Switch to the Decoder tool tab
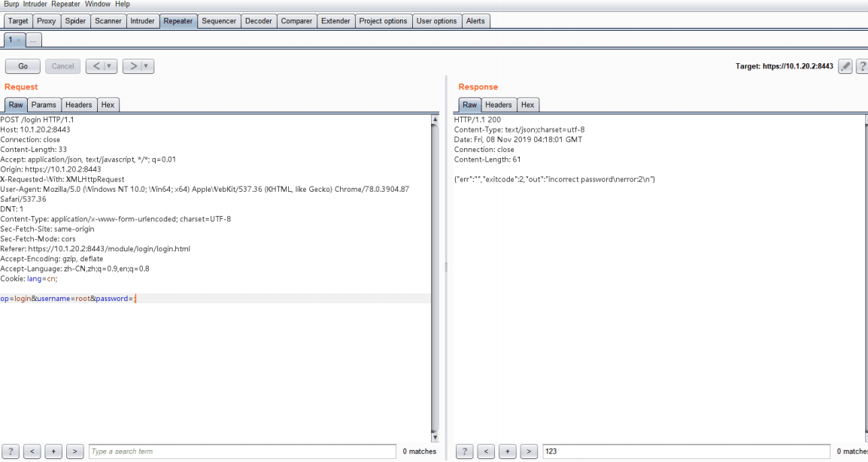The image size is (868, 462). (x=259, y=21)
